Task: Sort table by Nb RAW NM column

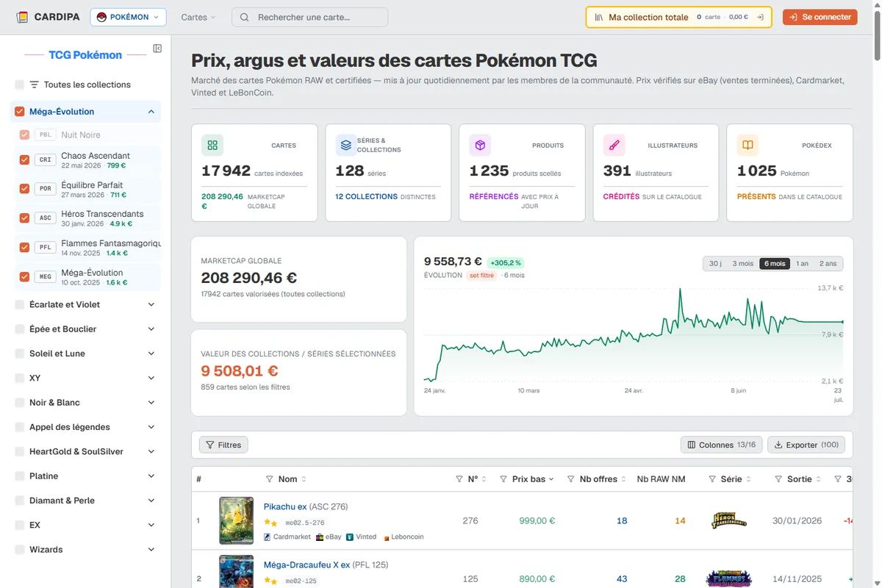Action: click(x=661, y=479)
